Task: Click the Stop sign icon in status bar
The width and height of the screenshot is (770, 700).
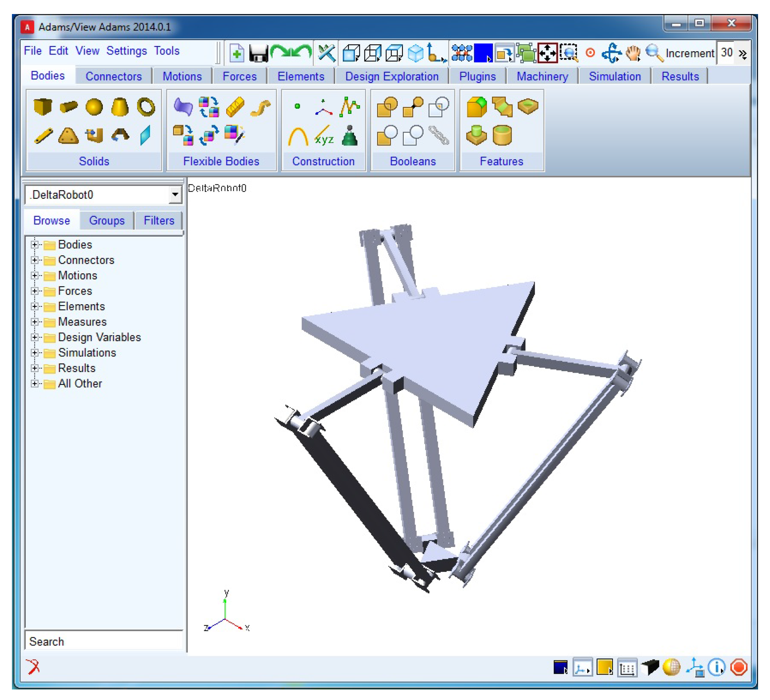Action: pyautogui.click(x=739, y=667)
